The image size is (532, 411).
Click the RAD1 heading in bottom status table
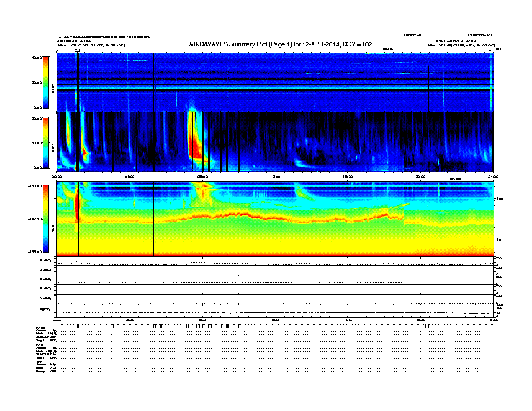pyautogui.click(x=40, y=345)
